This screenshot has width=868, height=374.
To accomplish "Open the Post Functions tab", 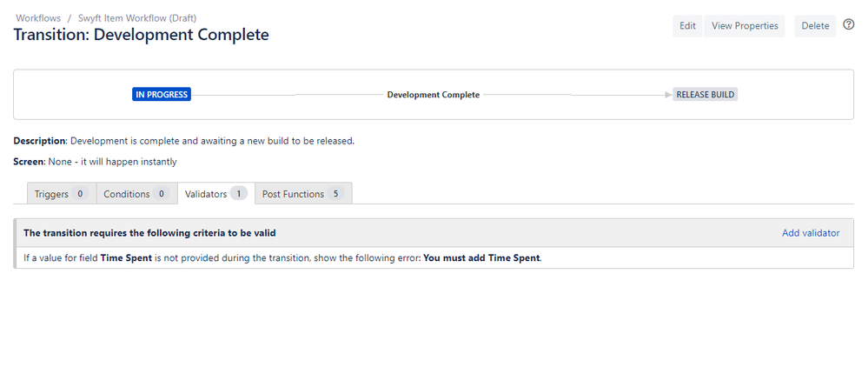I will [x=303, y=194].
